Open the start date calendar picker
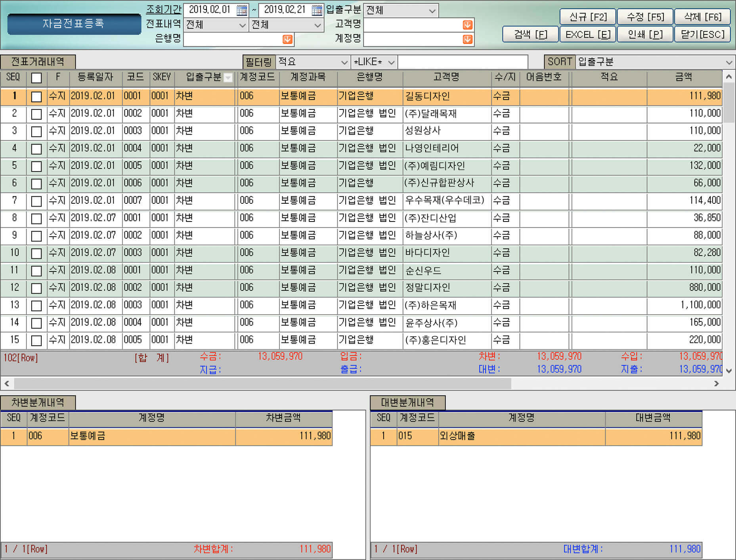This screenshot has width=736, height=560. (241, 10)
